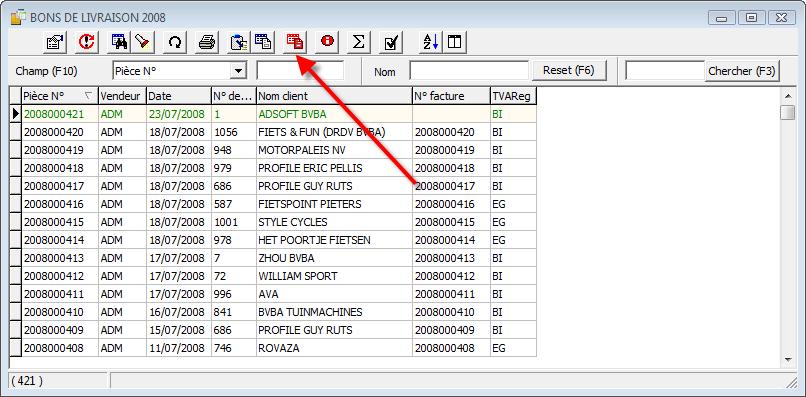Viewport: 806px width, 397px height.
Task: Click the Reset (F6) button
Action: [x=569, y=70]
